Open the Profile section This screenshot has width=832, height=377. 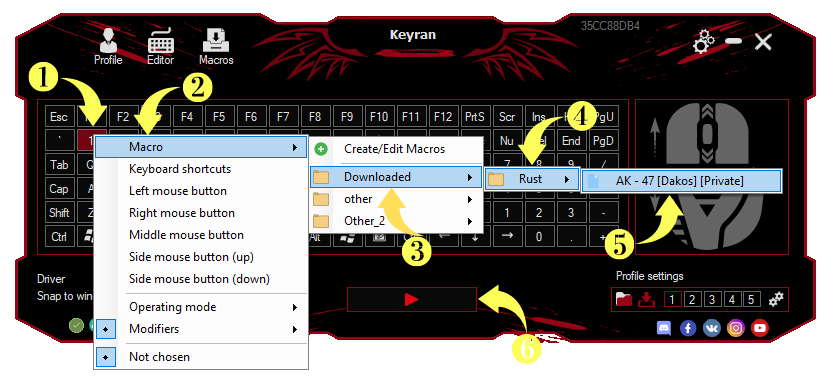[108, 47]
